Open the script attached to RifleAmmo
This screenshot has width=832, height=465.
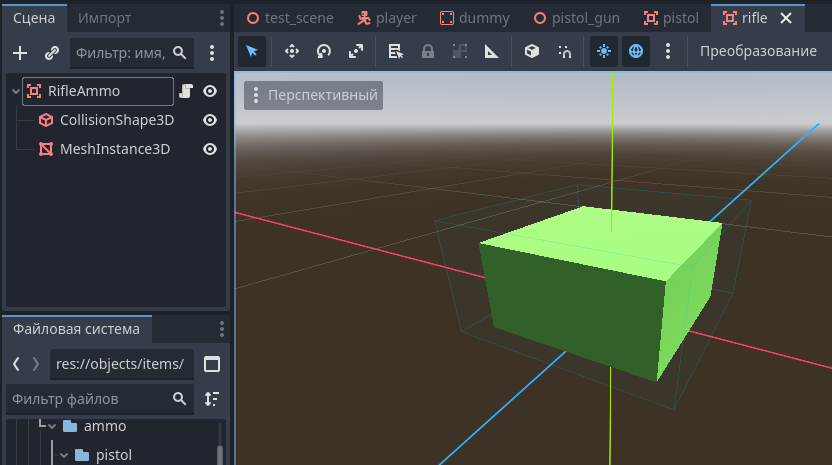(x=185, y=91)
